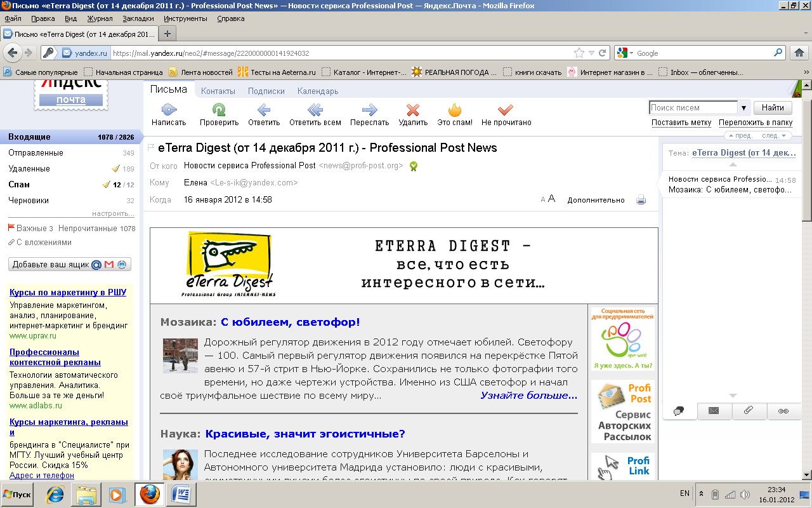
Task: Click the Найти search button
Action: [773, 108]
